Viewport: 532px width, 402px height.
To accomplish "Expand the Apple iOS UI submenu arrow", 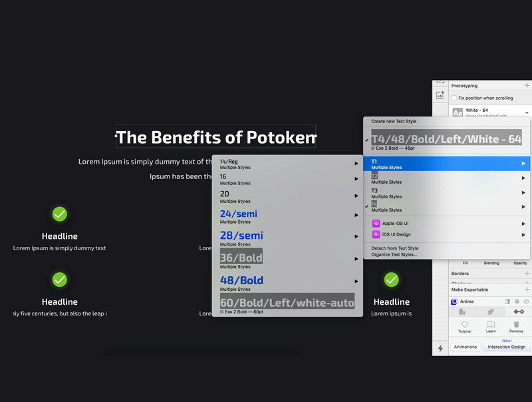I will click(523, 224).
